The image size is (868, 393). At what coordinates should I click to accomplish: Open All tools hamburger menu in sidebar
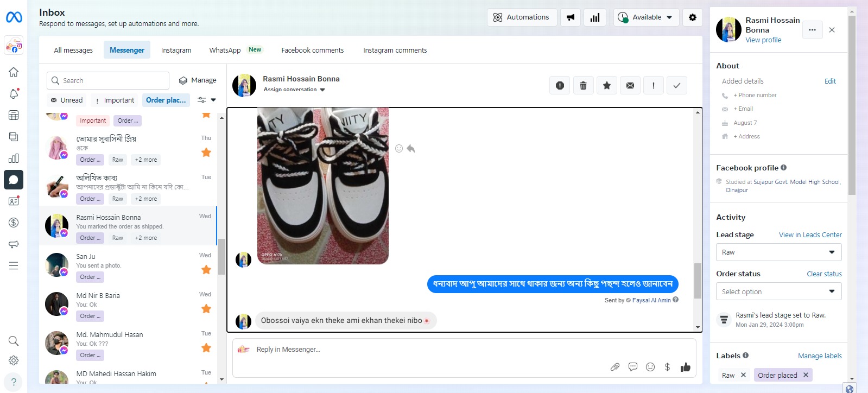tap(14, 265)
